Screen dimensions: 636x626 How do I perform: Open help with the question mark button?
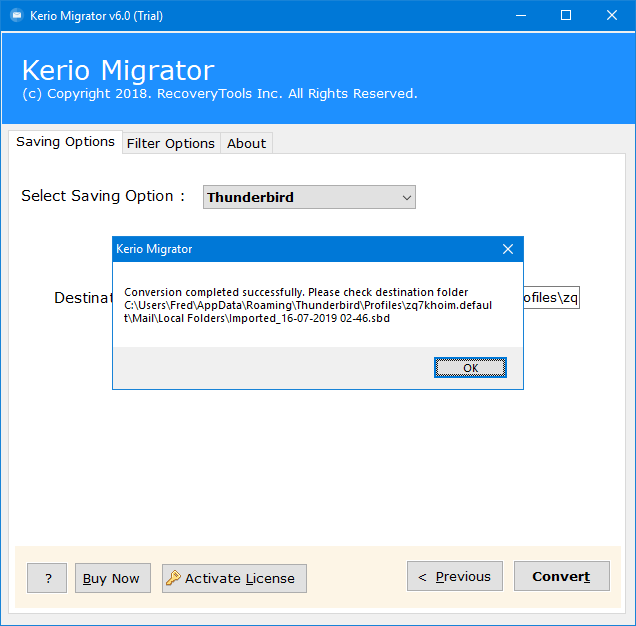pyautogui.click(x=47, y=578)
